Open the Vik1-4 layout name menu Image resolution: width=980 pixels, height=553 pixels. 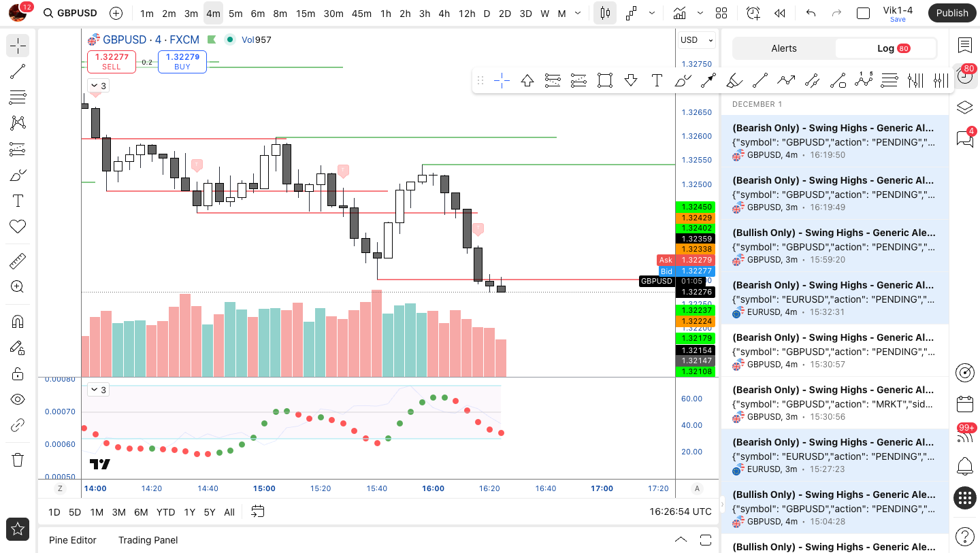898,13
